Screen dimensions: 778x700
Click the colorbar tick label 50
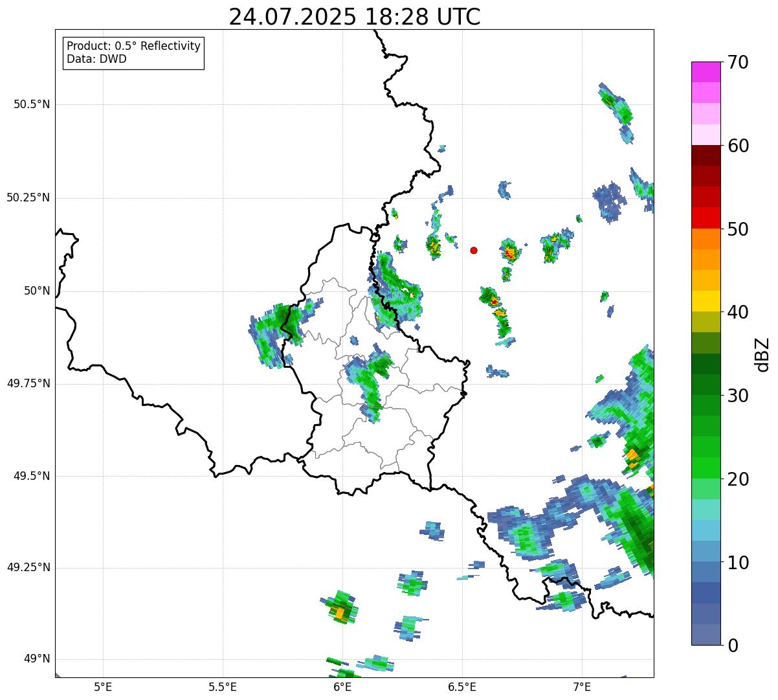point(737,229)
